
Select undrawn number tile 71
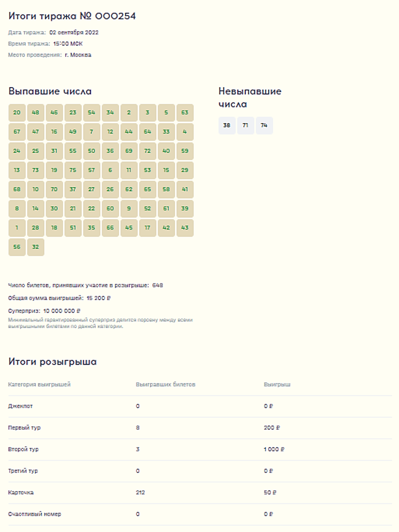[x=245, y=126]
